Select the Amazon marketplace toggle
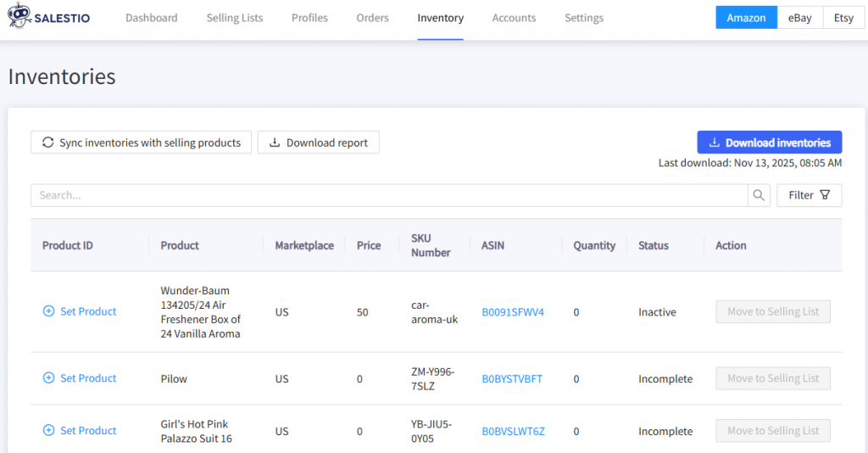This screenshot has height=453, width=868. point(746,18)
